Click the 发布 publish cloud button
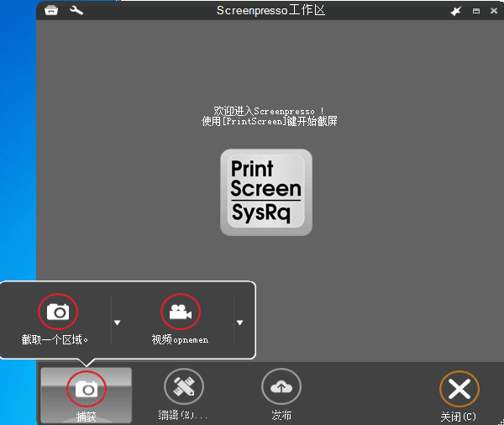Viewport: 504px width, 425px height. [x=281, y=395]
